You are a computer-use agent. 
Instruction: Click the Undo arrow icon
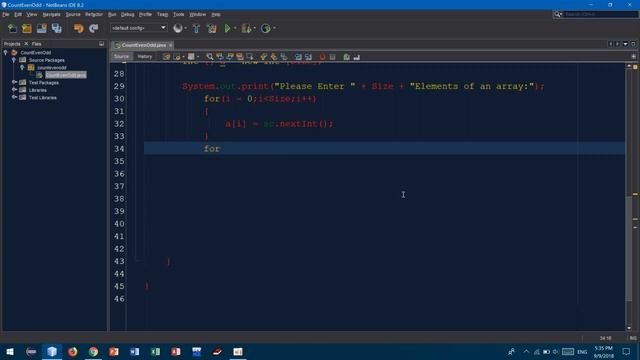tap(79, 28)
